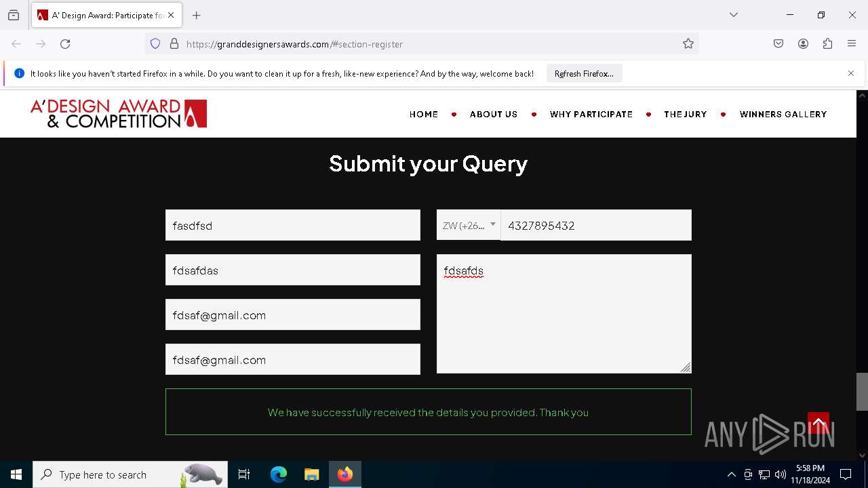Open the Windows Start menu
The width and height of the screenshot is (868, 488).
16,474
